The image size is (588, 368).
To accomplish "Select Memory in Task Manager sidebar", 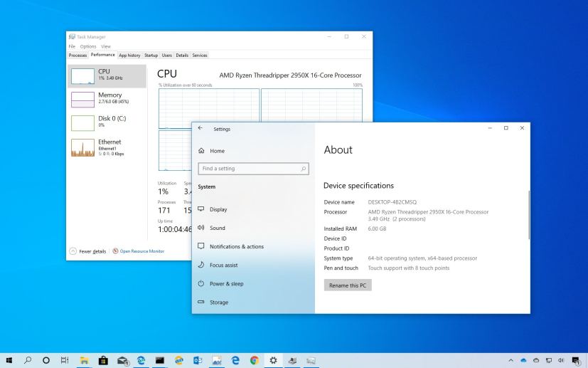I will point(107,99).
